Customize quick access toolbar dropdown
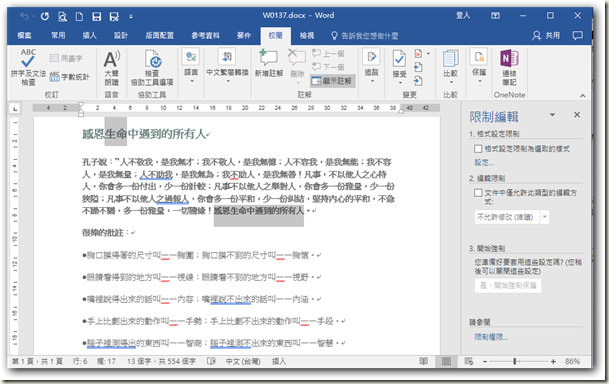The image size is (609, 384). point(131,17)
